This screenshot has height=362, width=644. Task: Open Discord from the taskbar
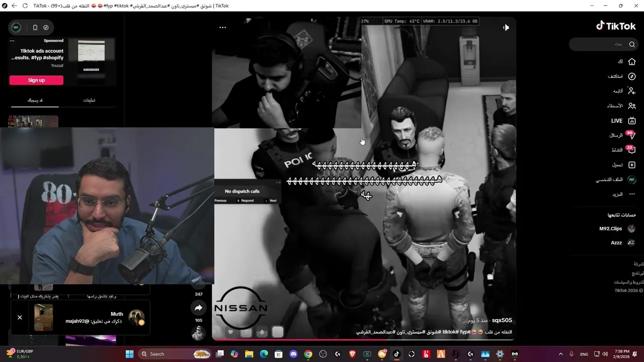(294, 354)
